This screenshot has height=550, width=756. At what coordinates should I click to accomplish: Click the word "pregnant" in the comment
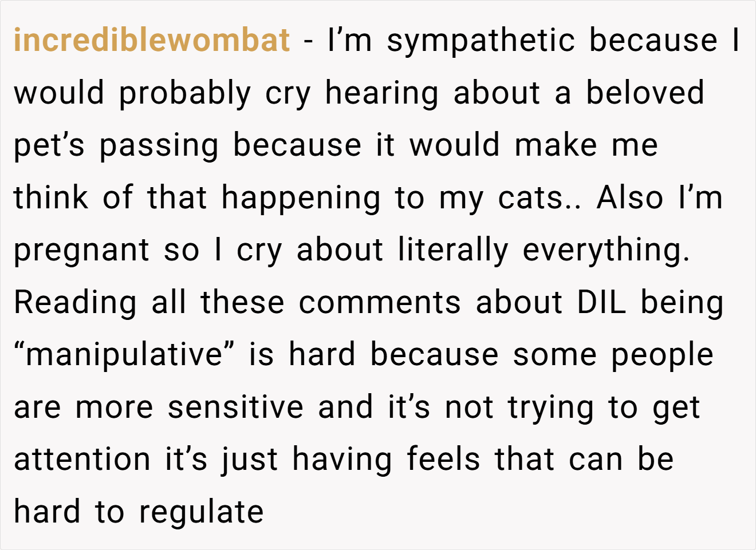click(x=81, y=252)
